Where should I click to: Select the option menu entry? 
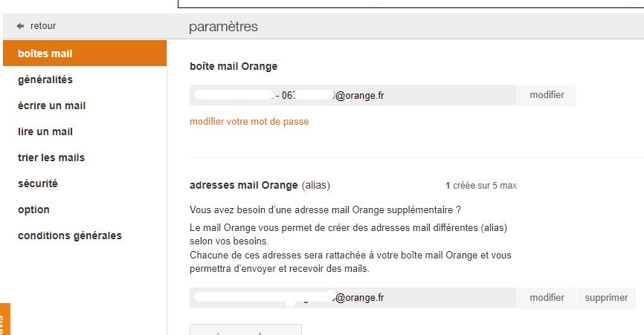[x=33, y=209]
